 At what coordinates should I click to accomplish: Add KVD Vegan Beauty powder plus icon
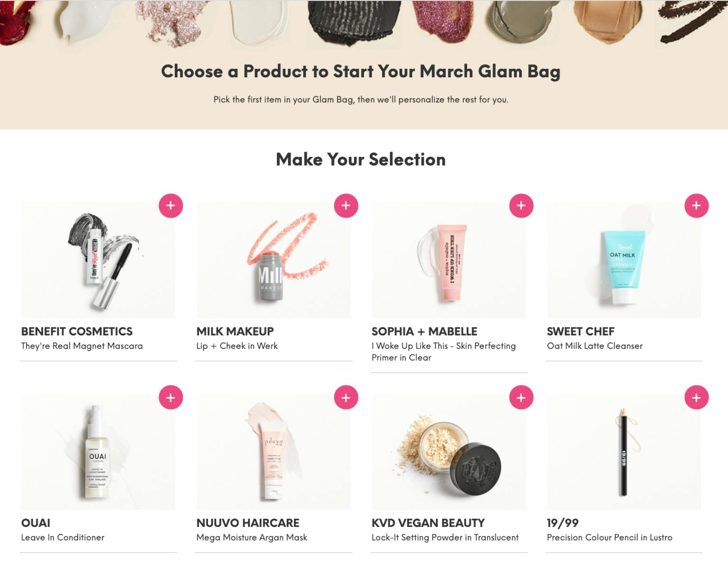coord(521,397)
